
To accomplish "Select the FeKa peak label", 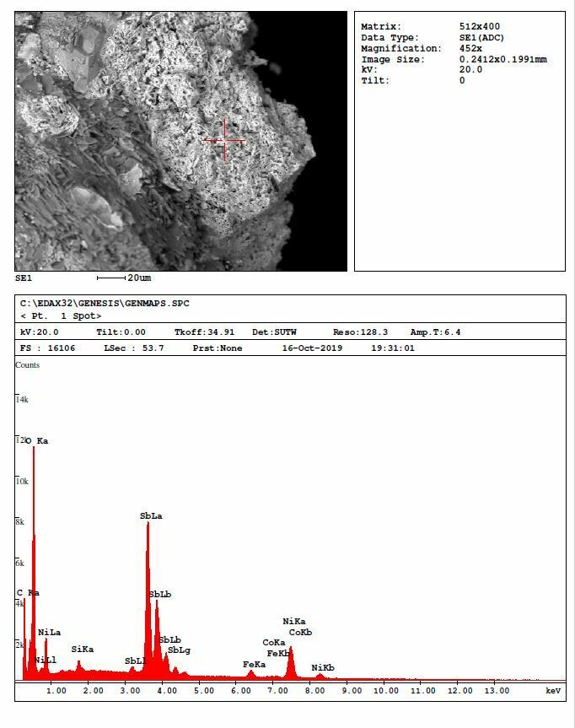I will [x=254, y=664].
